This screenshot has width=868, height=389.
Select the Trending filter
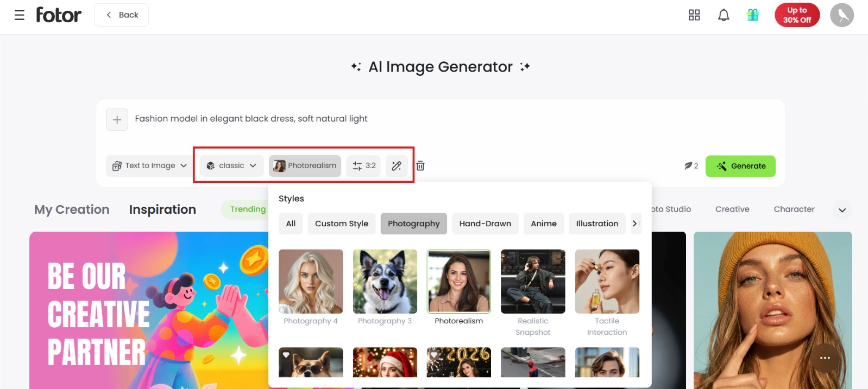pos(245,209)
